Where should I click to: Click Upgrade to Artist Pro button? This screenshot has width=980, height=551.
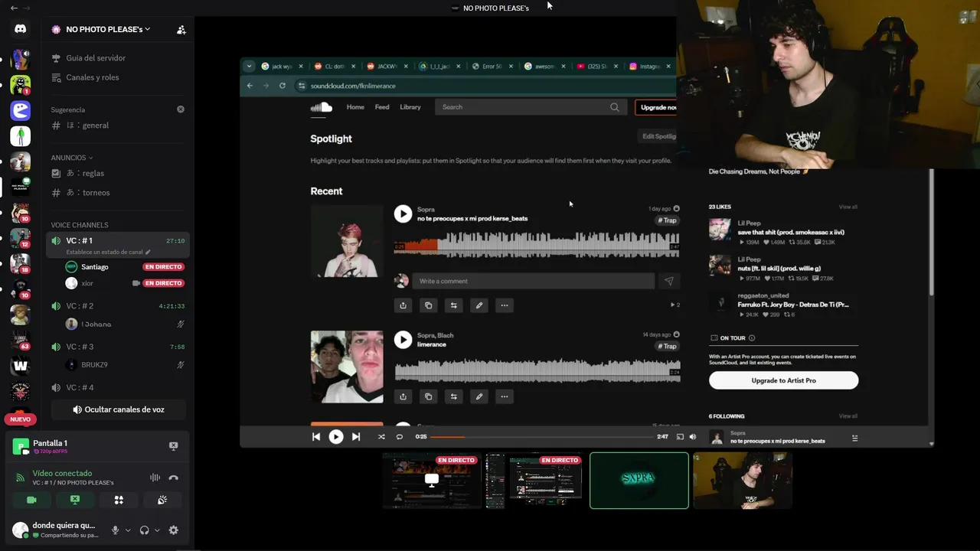(783, 380)
